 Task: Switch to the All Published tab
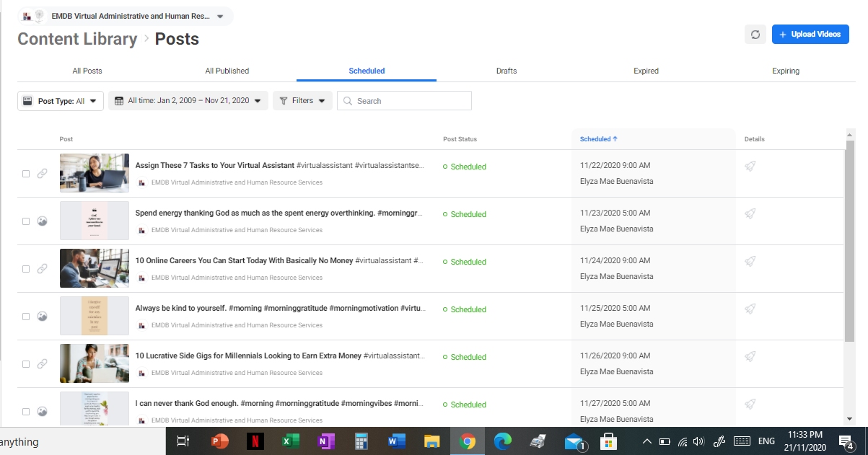pos(227,71)
